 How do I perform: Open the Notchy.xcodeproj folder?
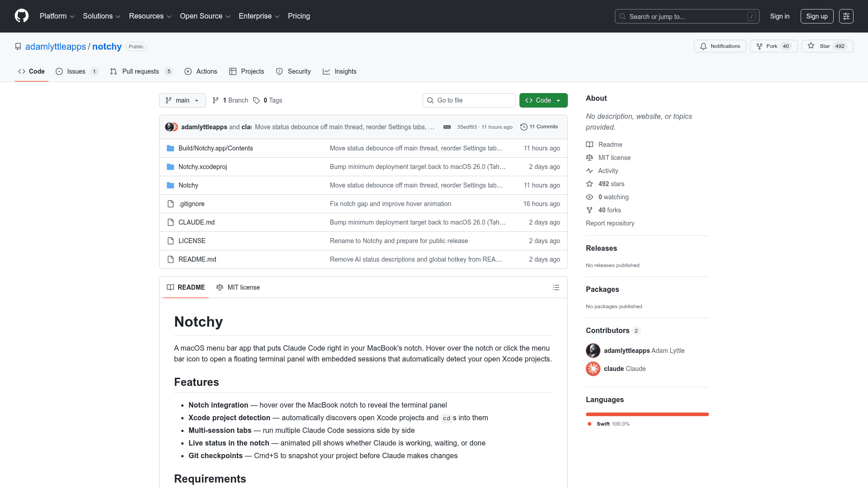pyautogui.click(x=203, y=167)
